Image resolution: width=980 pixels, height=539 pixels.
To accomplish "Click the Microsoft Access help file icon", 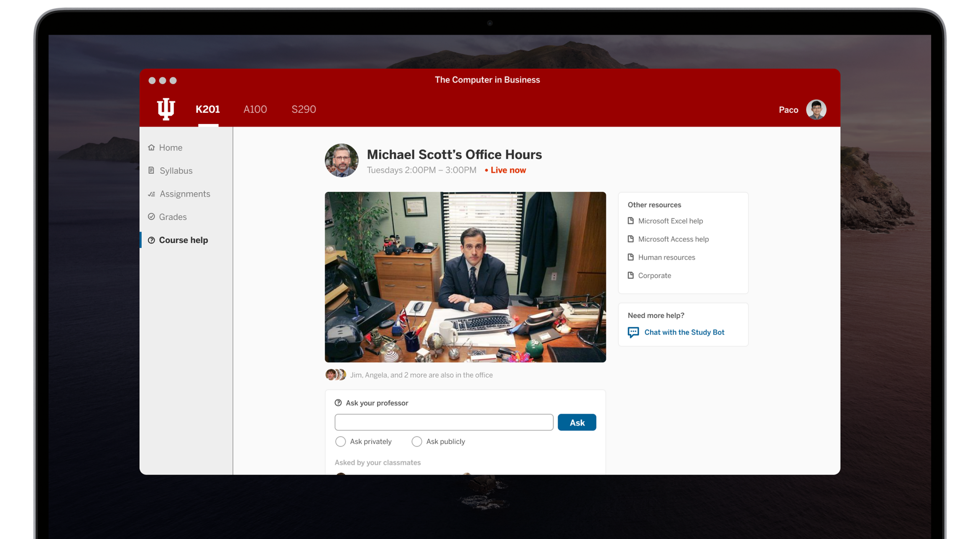I will point(630,239).
